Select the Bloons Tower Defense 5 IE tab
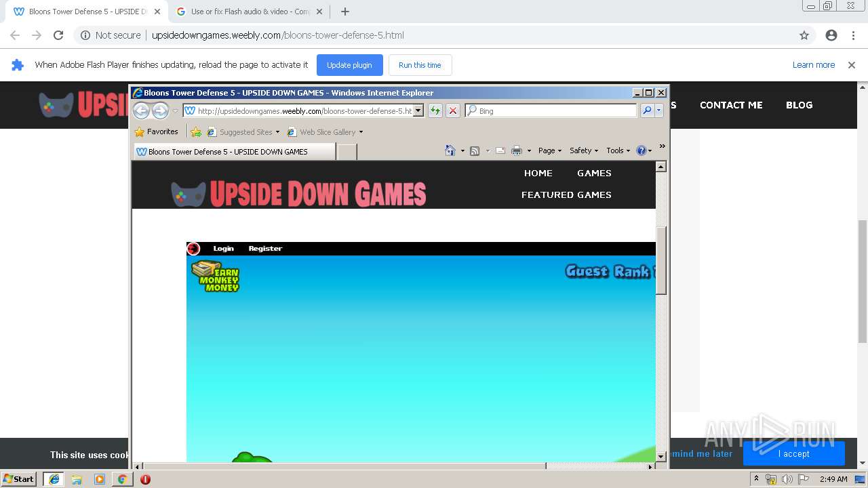 tap(234, 152)
